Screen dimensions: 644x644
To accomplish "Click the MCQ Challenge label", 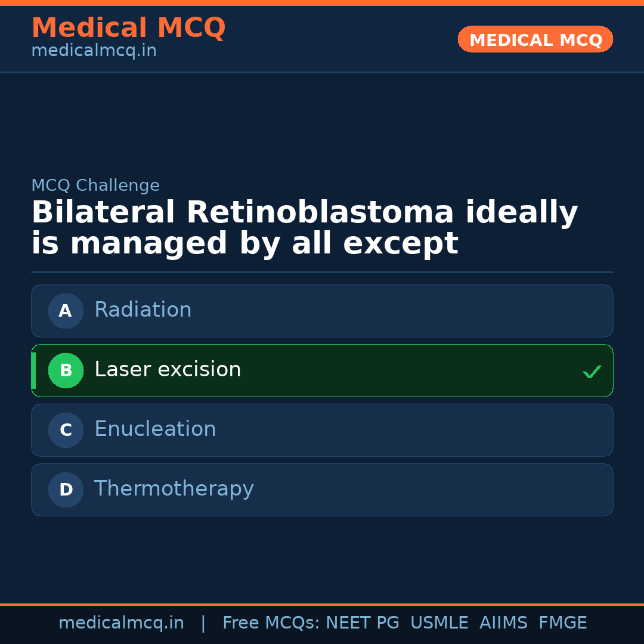I will 95,185.
